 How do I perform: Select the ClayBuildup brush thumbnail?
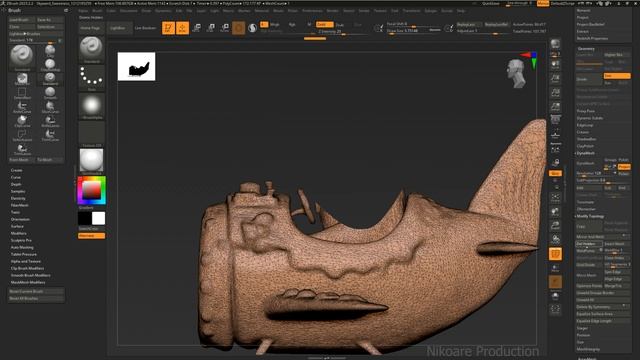coord(50,64)
